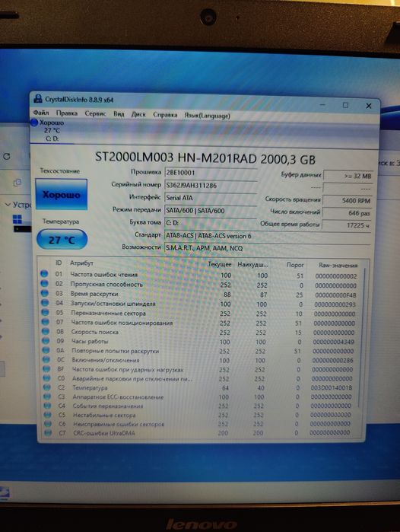Click the Текущее column header
Viewport: 400px width, 532px height.
(219, 264)
